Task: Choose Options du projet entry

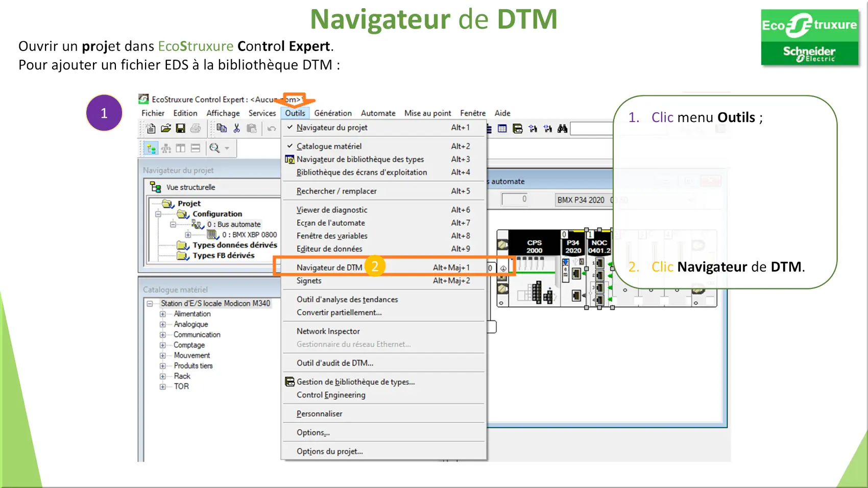Action: [x=383, y=451]
